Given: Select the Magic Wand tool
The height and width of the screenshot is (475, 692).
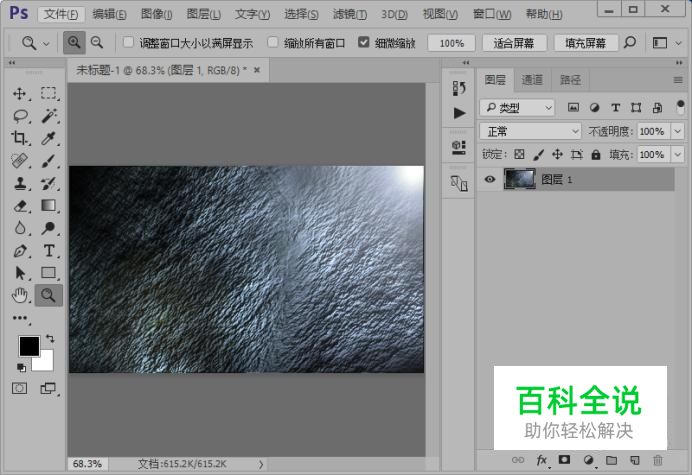Looking at the screenshot, I should (x=49, y=116).
